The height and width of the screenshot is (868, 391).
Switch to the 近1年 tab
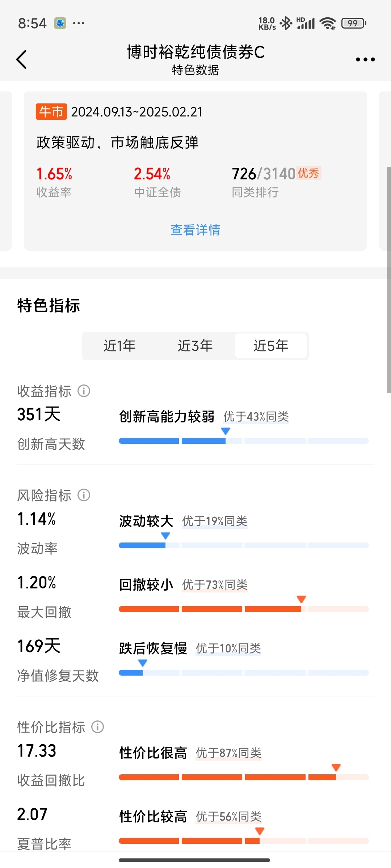click(119, 346)
